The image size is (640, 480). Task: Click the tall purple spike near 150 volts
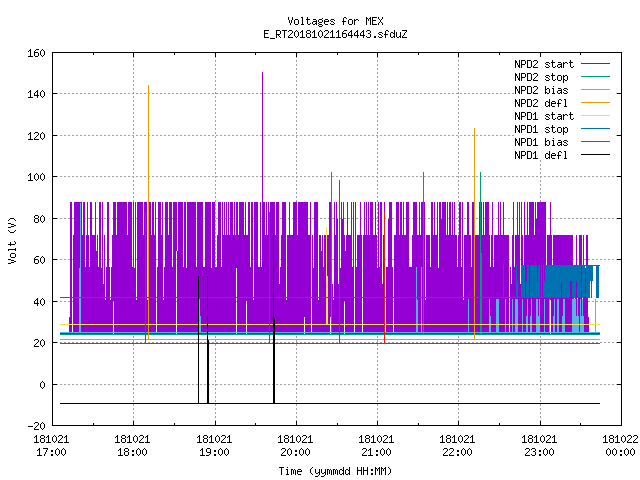click(262, 137)
